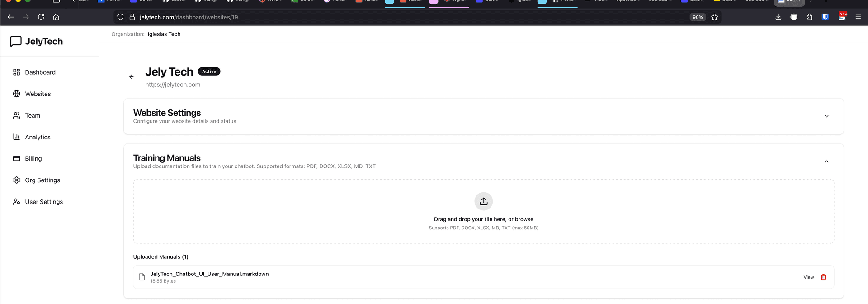The height and width of the screenshot is (304, 868).
Task: Open Dashboard in the sidebar
Action: pyautogui.click(x=40, y=72)
